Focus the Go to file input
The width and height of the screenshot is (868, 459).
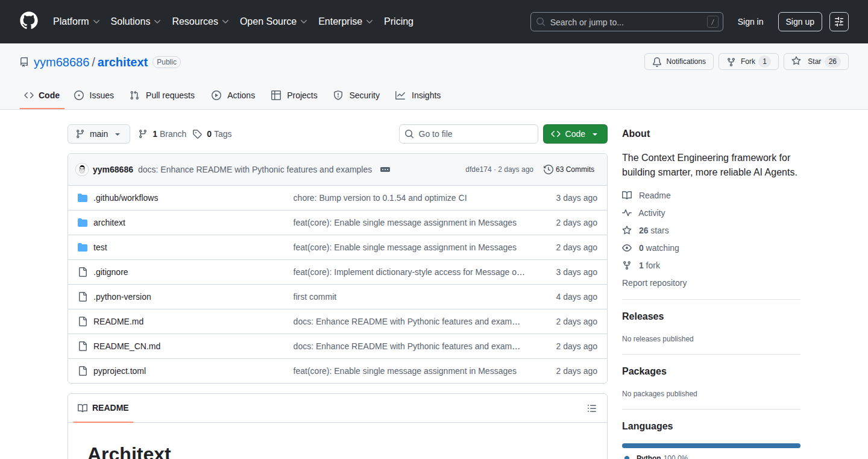[x=468, y=134]
